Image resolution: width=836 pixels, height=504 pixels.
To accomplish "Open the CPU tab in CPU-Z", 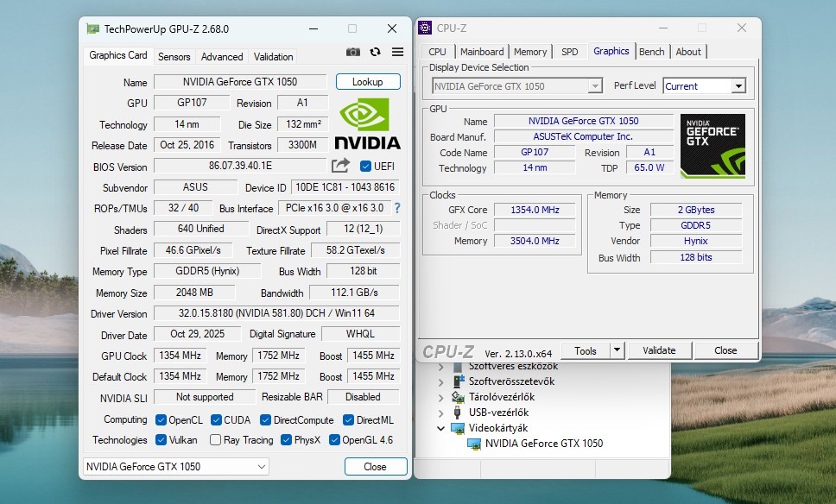I will click(437, 52).
